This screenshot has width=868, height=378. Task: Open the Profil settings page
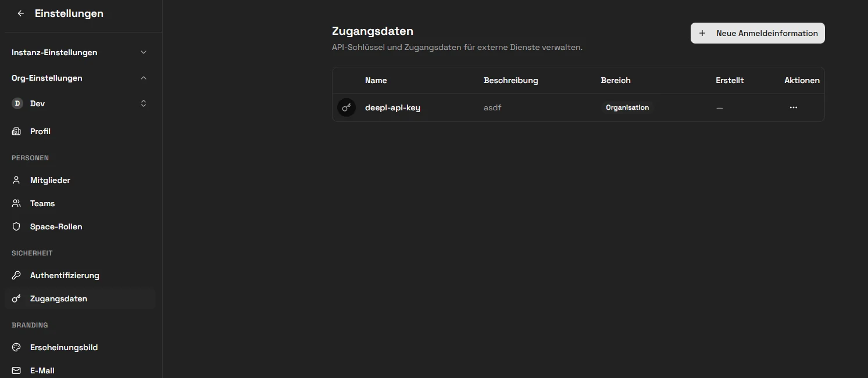click(80, 131)
